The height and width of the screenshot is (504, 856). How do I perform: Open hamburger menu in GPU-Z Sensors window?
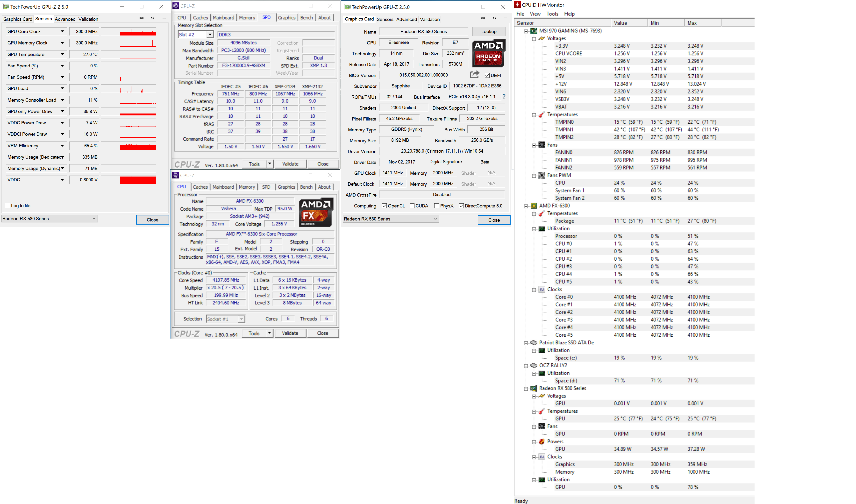pyautogui.click(x=164, y=18)
